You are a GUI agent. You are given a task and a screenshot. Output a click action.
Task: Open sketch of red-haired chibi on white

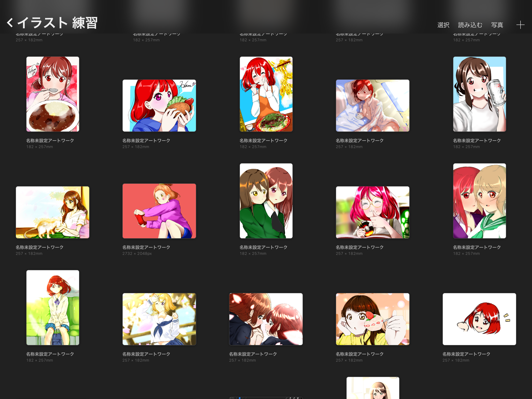click(479, 319)
